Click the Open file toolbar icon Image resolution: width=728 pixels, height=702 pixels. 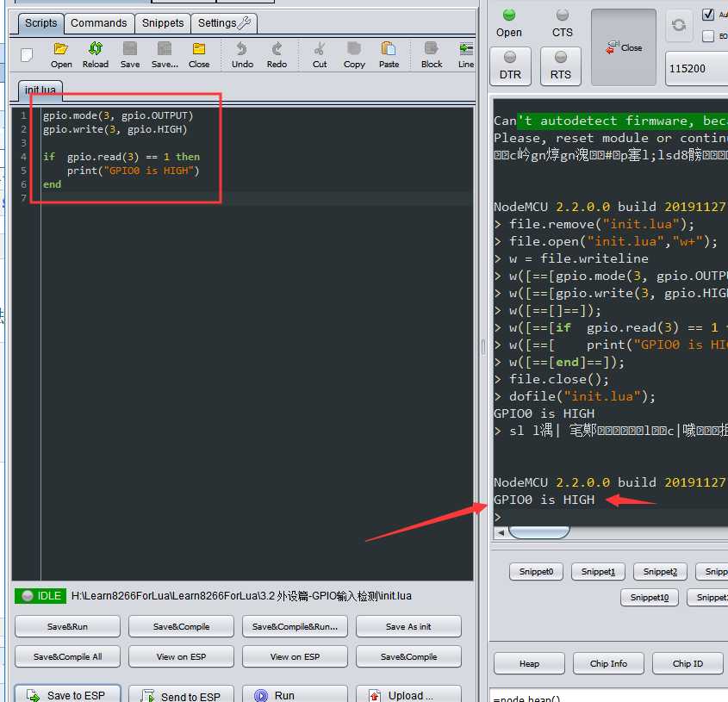pos(61,54)
